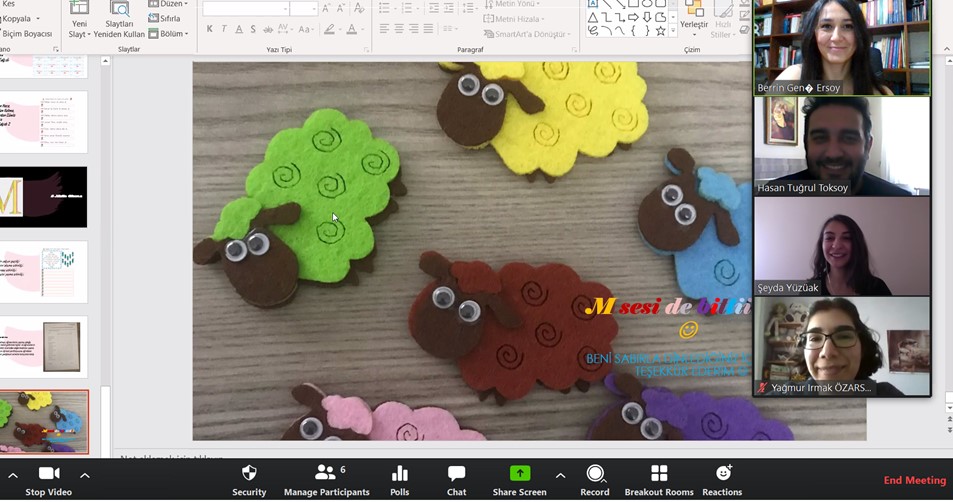The width and height of the screenshot is (953, 502).
Task: Open the Bölüm dropdown in the ribbon
Action: point(167,34)
